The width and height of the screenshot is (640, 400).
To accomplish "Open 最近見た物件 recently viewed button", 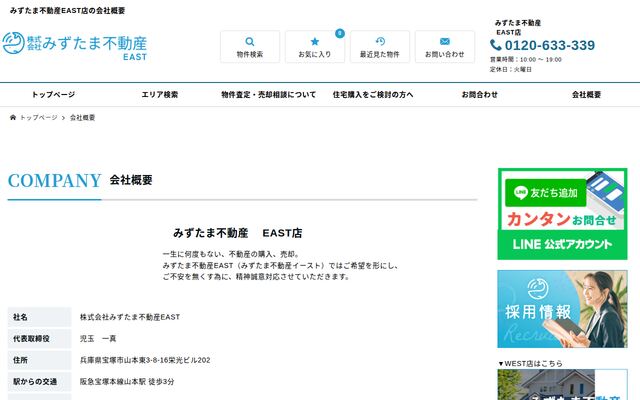I will click(x=380, y=47).
